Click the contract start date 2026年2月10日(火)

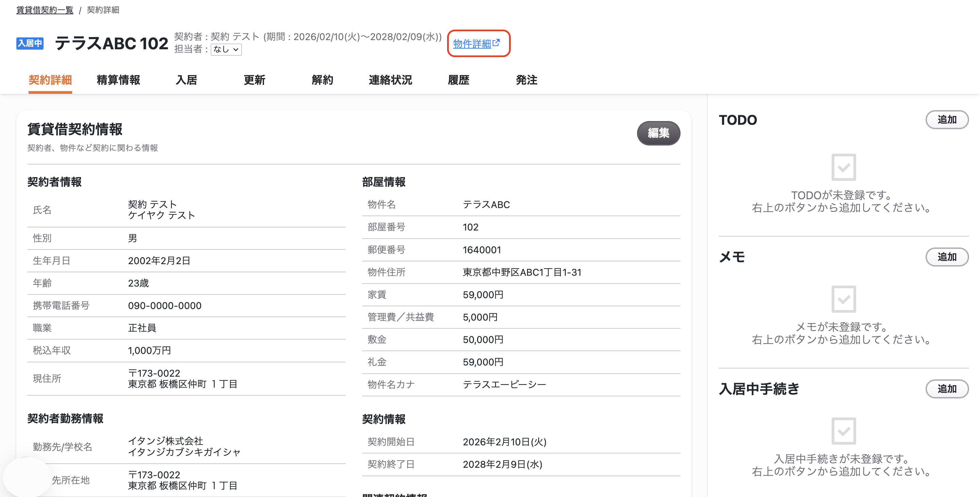[x=504, y=442]
